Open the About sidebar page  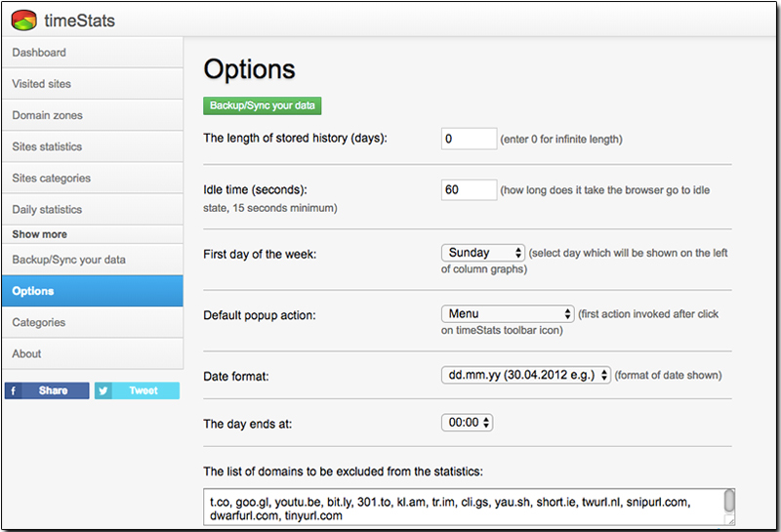coord(93,353)
